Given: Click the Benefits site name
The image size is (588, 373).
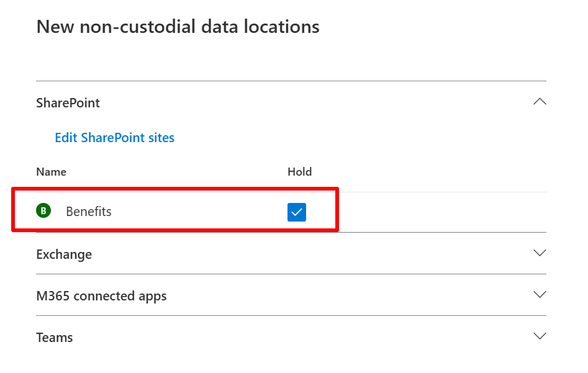Looking at the screenshot, I should [x=88, y=211].
